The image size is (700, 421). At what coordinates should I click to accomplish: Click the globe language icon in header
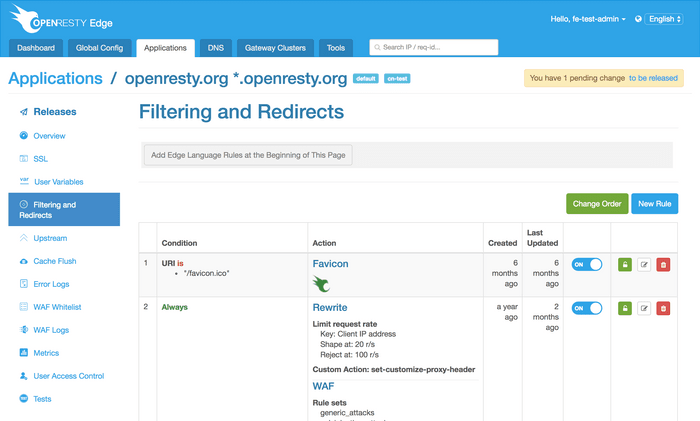[638, 19]
